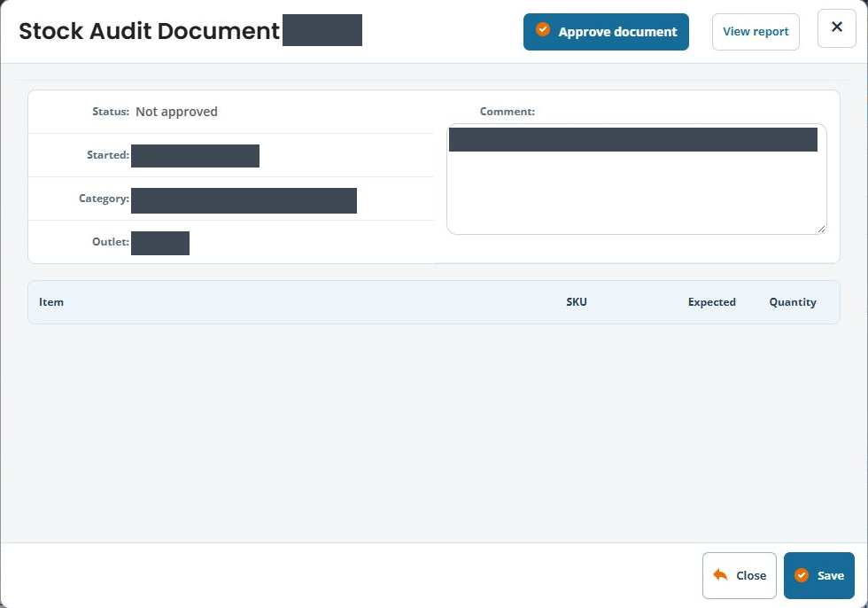Close the dialog with the X button
The image size is (868, 608).
point(836,27)
